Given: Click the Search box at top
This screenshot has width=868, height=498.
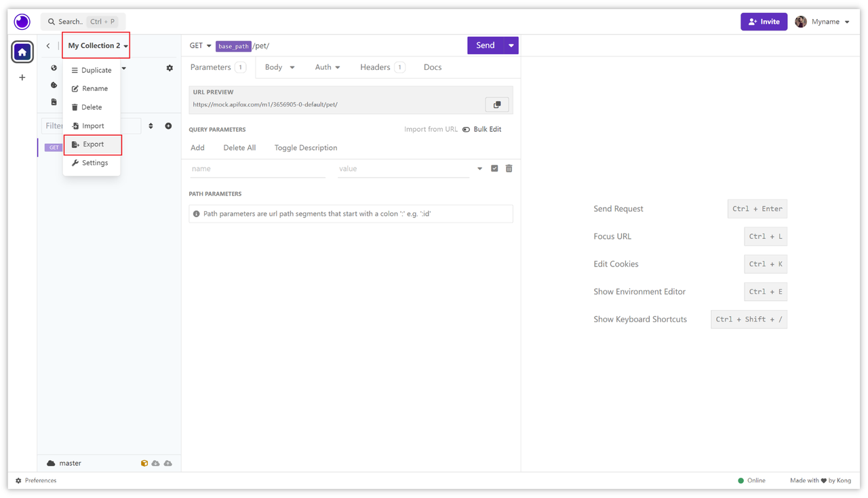Looking at the screenshot, I should [x=83, y=22].
